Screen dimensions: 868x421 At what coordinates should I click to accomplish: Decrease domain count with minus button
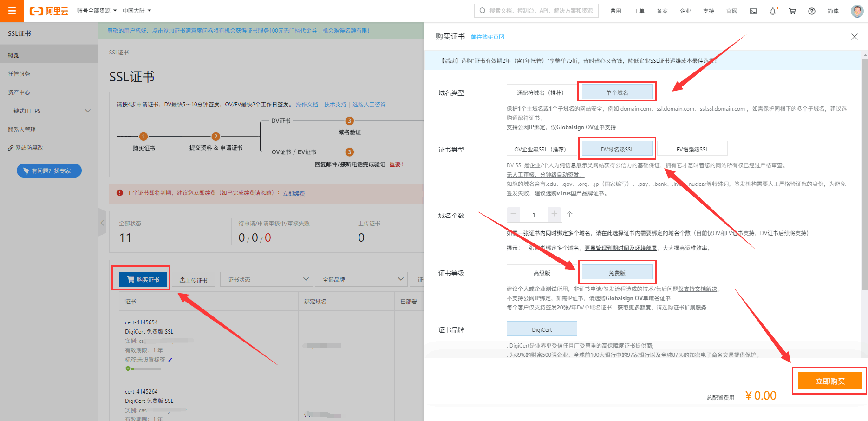(514, 214)
